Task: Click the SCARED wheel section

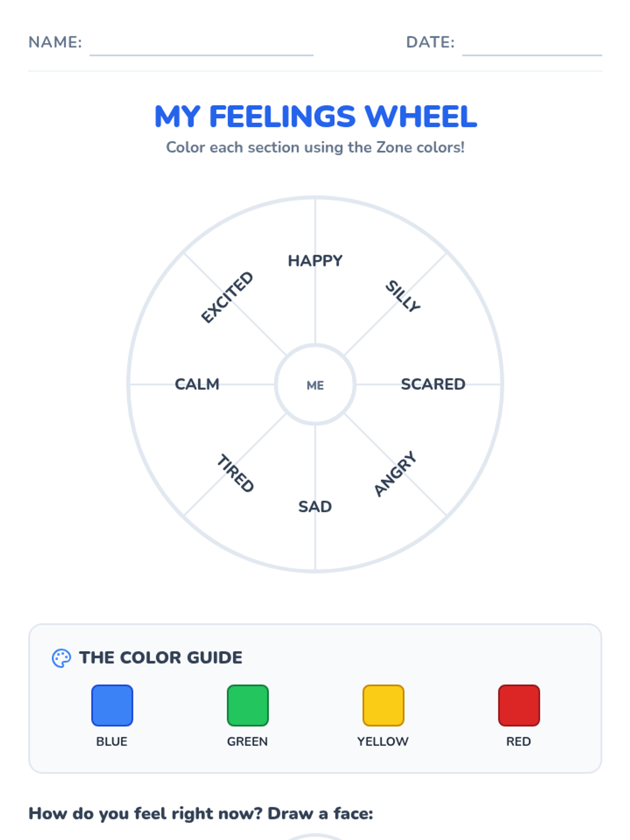Action: pyautogui.click(x=433, y=384)
